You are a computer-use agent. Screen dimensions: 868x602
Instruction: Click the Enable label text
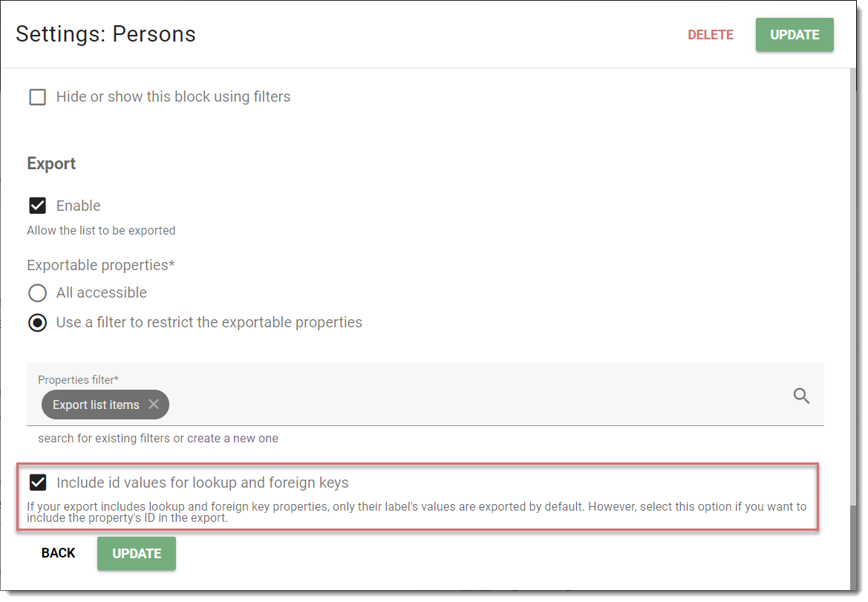[79, 206]
